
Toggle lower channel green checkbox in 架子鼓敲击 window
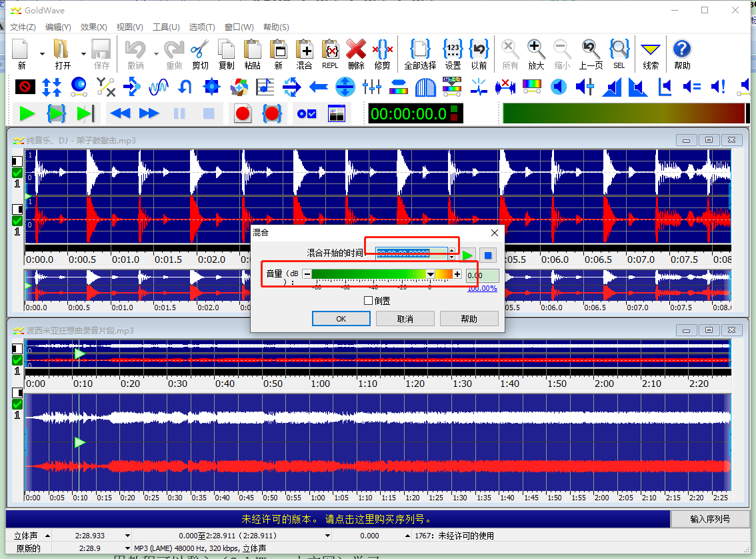[x=17, y=220]
